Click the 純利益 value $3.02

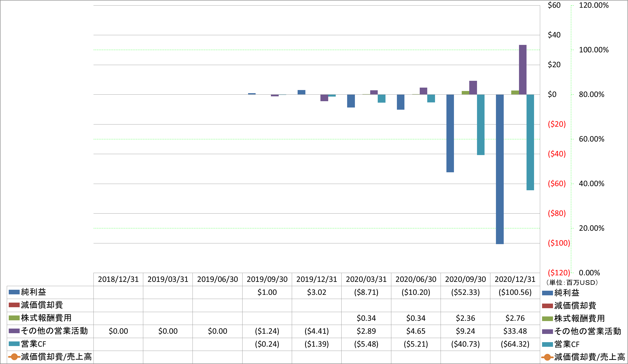click(x=317, y=292)
